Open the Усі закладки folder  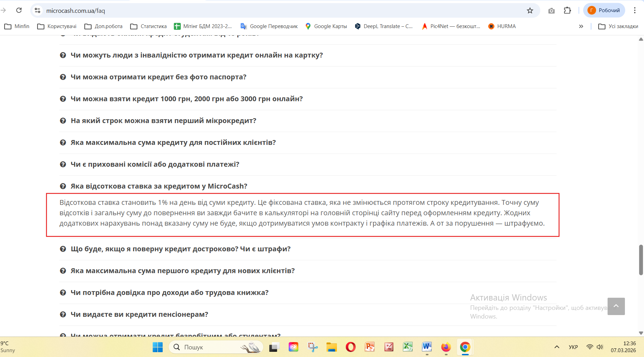618,26
